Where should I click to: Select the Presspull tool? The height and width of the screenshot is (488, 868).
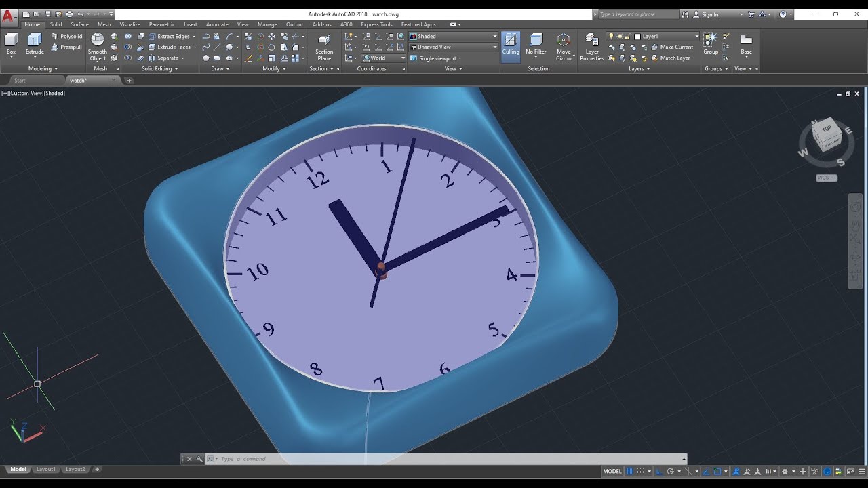coord(67,47)
